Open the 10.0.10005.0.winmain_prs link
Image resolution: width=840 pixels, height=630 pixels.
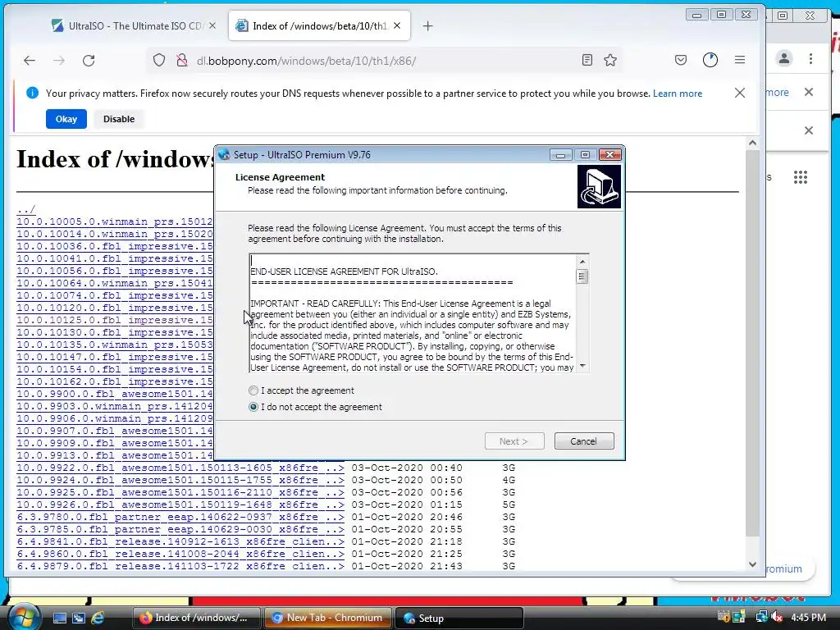coord(115,221)
